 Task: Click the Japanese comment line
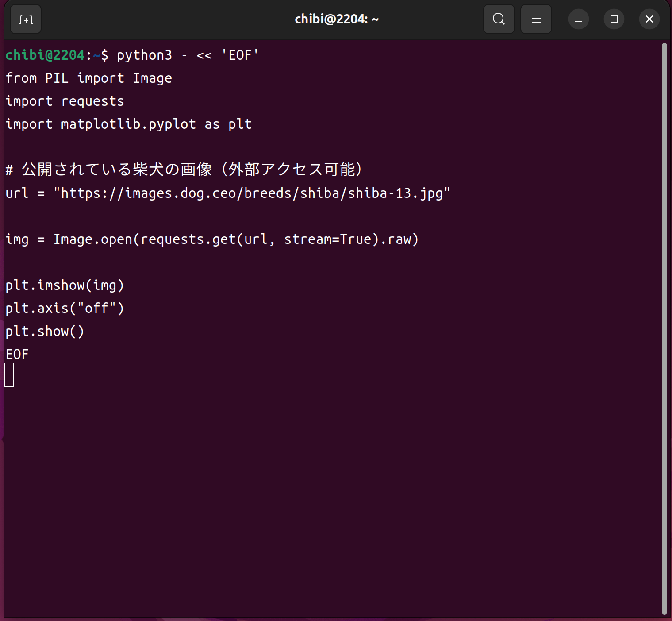(x=184, y=170)
